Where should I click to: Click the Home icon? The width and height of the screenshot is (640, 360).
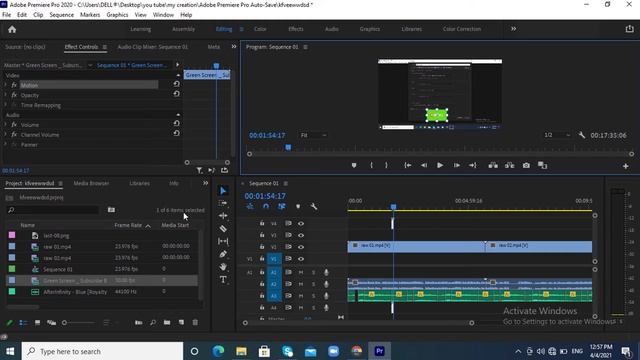[12, 29]
